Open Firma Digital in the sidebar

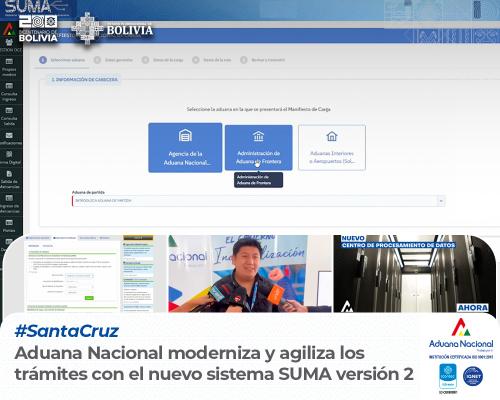click(x=10, y=157)
